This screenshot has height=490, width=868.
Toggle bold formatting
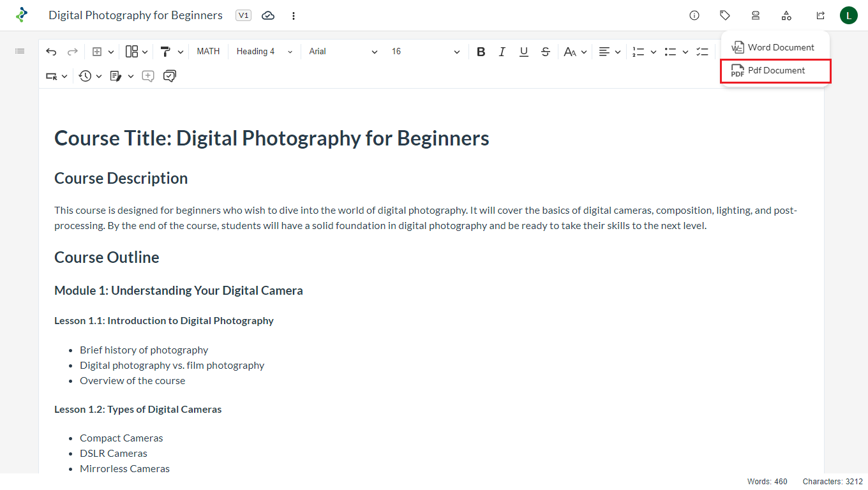tap(481, 52)
